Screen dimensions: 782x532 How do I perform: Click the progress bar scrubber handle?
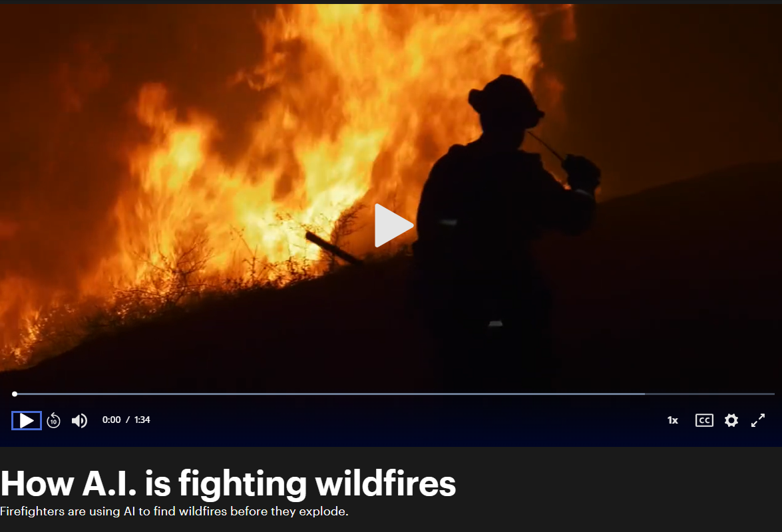(15, 394)
